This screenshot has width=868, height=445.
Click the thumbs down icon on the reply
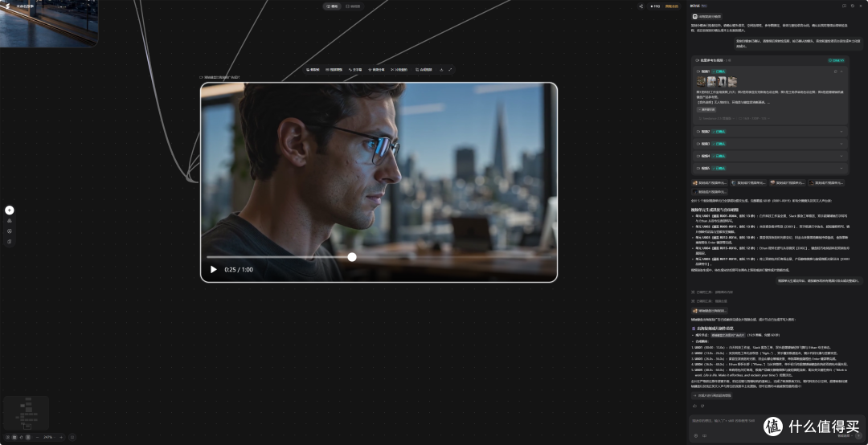[702, 406]
